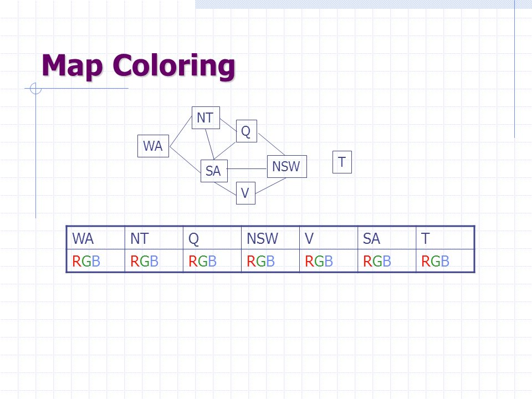Click the NT header cell in table
The height and width of the screenshot is (399, 532).
154,238
